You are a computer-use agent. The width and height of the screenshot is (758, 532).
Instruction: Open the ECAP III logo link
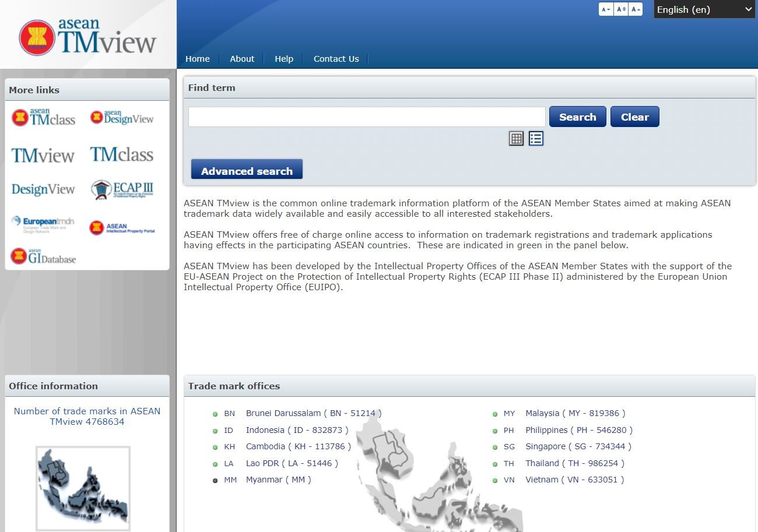point(122,189)
